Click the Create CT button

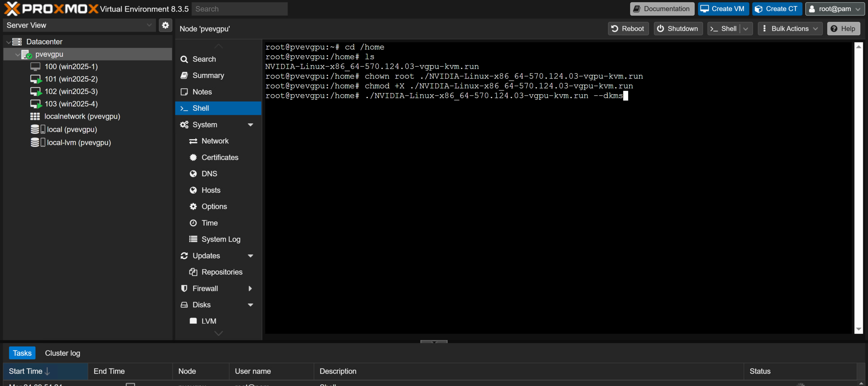click(777, 9)
